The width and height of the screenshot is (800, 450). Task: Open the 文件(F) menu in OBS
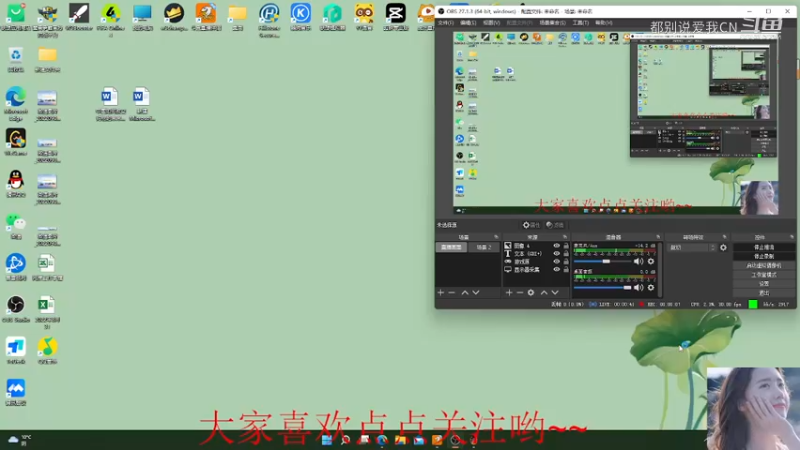(445, 23)
